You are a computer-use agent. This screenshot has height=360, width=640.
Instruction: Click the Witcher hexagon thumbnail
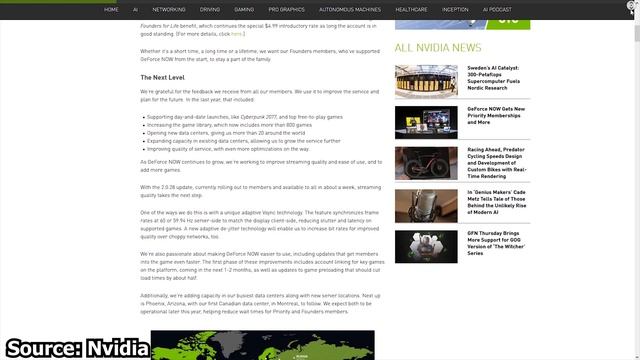[x=426, y=247]
